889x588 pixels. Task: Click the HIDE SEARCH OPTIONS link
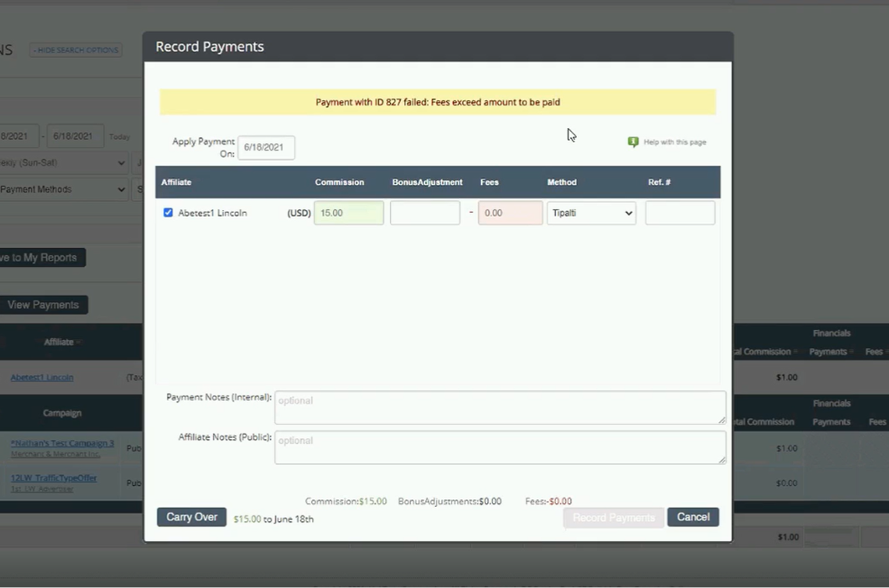75,50
